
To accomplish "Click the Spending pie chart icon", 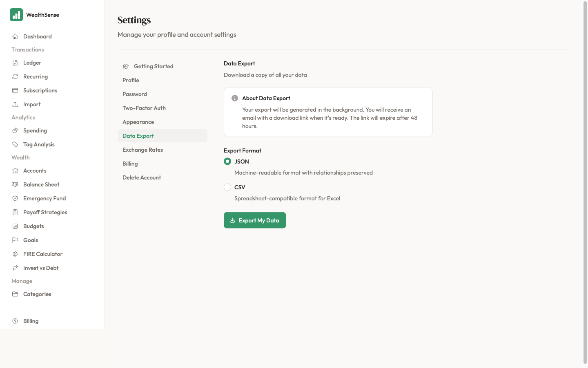I will pos(15,130).
